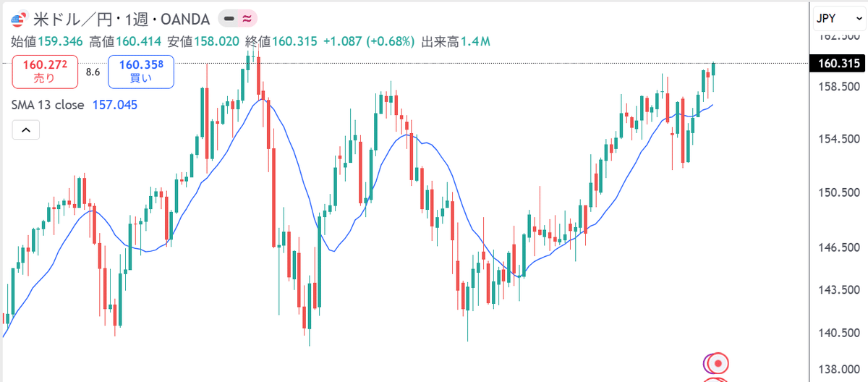
Task: Click the 始値 open price value 159.346
Action: [x=60, y=41]
